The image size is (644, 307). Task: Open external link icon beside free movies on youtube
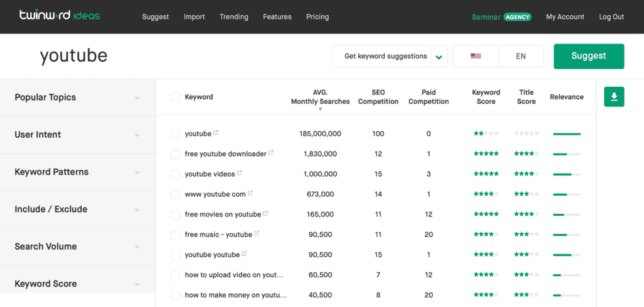265,213
